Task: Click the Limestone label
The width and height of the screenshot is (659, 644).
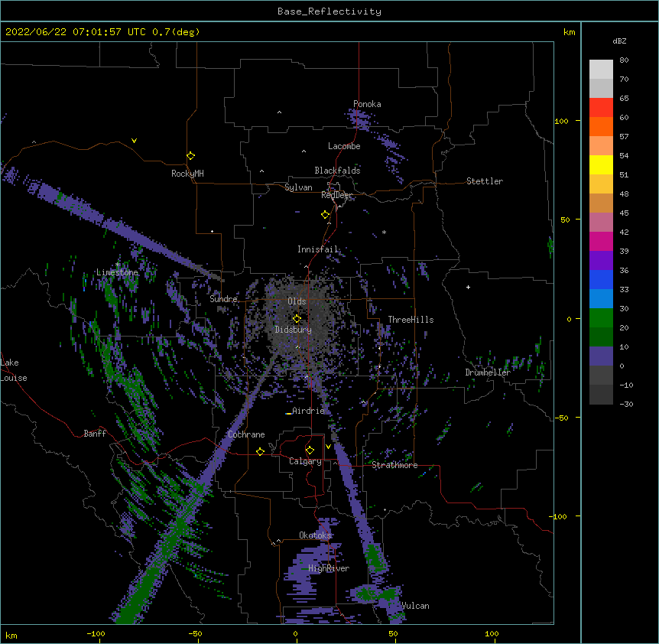Action: pos(117,272)
